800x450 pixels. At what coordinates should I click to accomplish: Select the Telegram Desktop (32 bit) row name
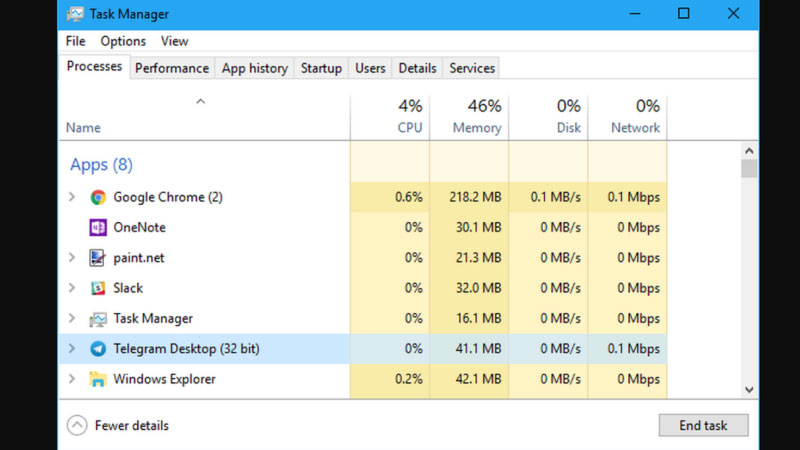[x=186, y=348]
